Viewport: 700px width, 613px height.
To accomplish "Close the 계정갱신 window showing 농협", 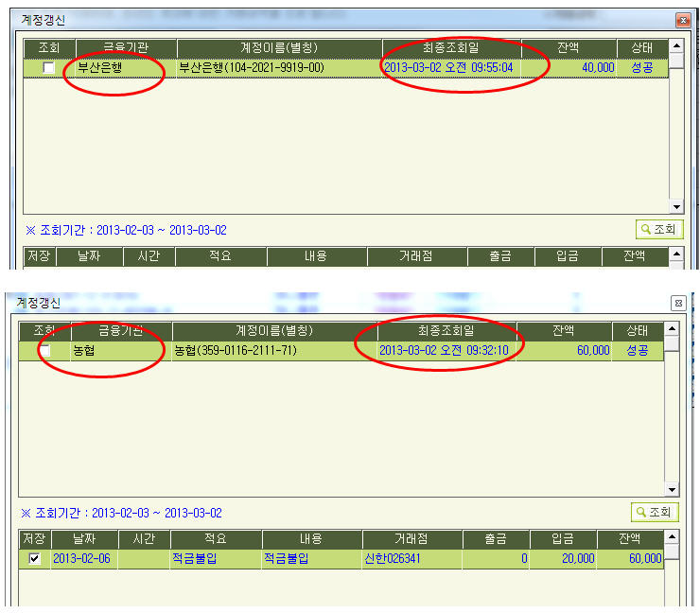I will coord(677,303).
